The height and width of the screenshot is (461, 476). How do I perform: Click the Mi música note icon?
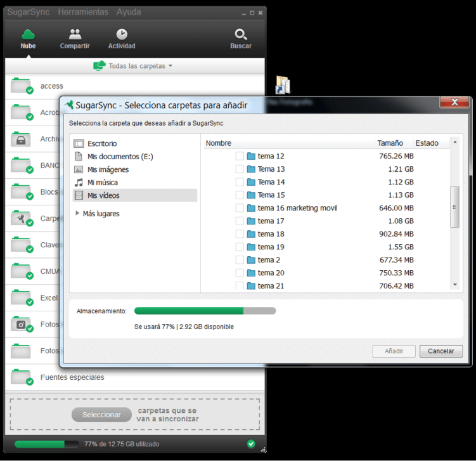(79, 183)
